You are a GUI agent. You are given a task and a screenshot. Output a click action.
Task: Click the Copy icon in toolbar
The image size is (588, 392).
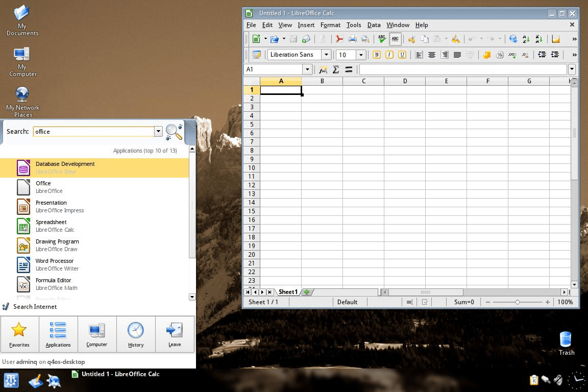tap(425, 39)
